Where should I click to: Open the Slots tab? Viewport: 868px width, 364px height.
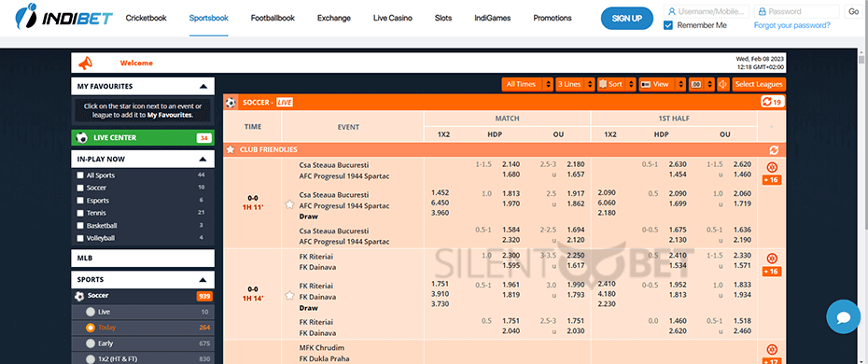point(443,19)
